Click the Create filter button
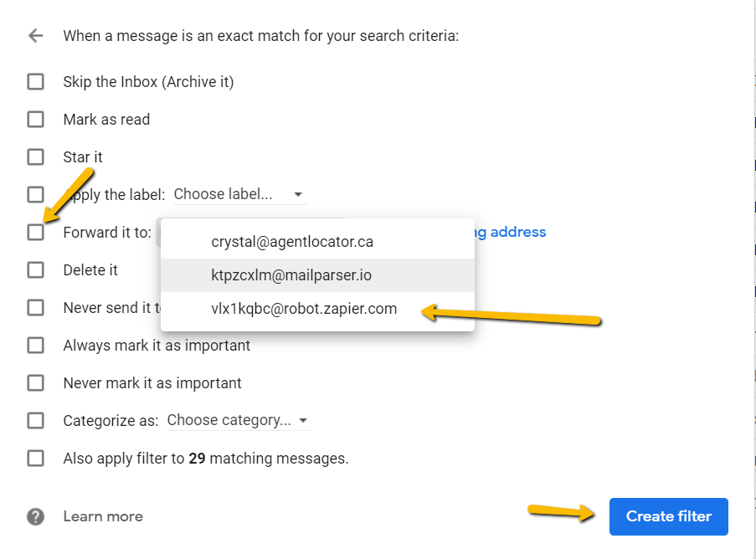 (668, 516)
